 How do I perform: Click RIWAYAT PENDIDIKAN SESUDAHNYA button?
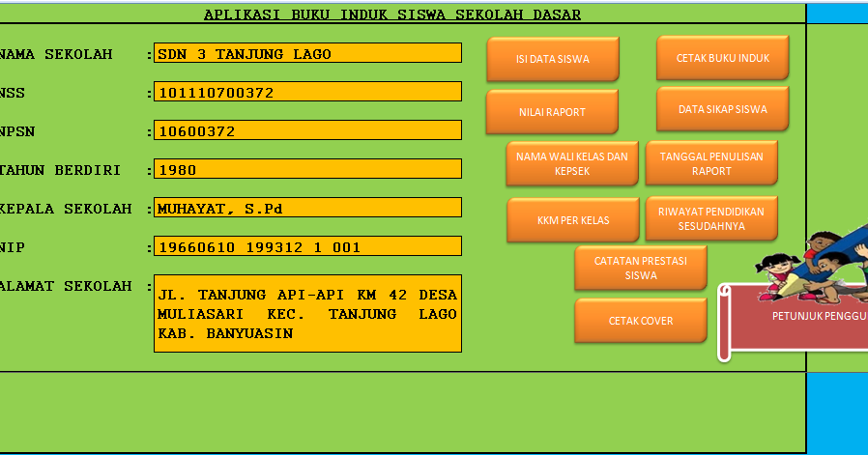click(711, 218)
